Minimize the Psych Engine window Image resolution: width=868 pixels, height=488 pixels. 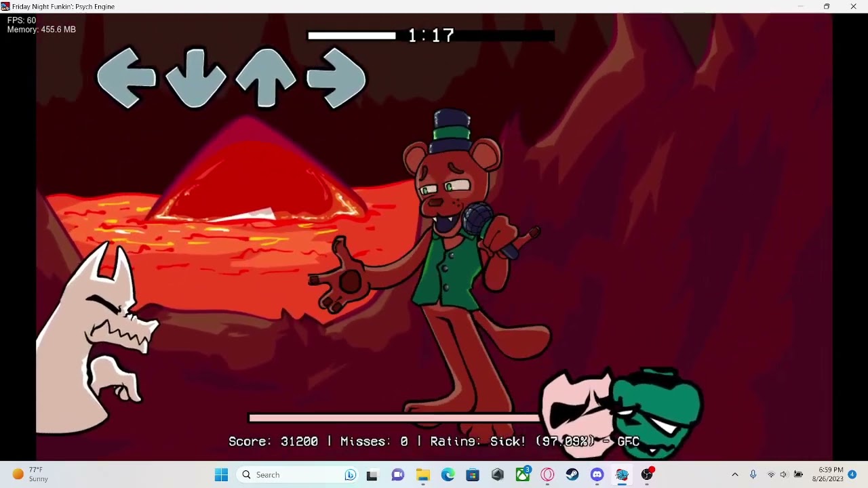pyautogui.click(x=801, y=6)
